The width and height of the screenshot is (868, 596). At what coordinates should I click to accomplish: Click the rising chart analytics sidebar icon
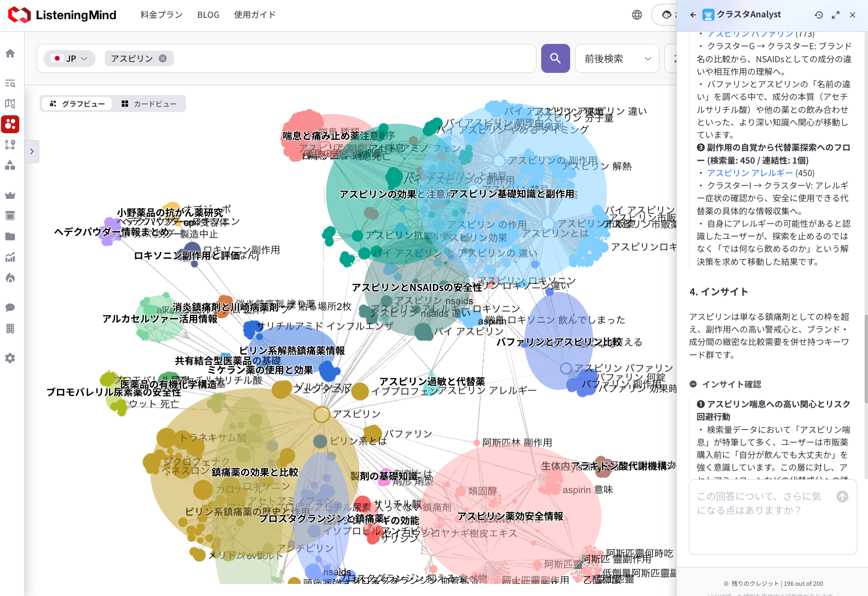(10, 257)
